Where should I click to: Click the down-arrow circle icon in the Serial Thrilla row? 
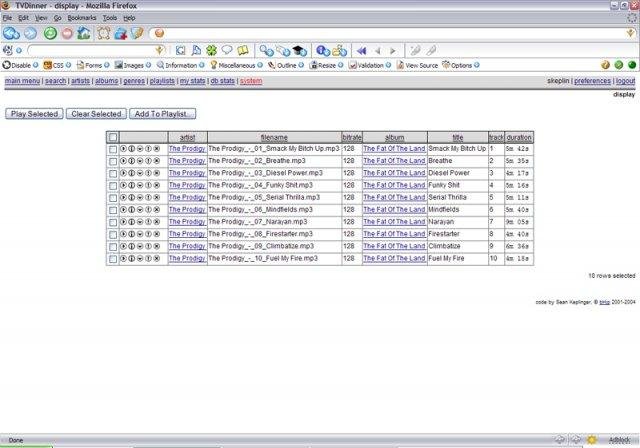(140, 197)
